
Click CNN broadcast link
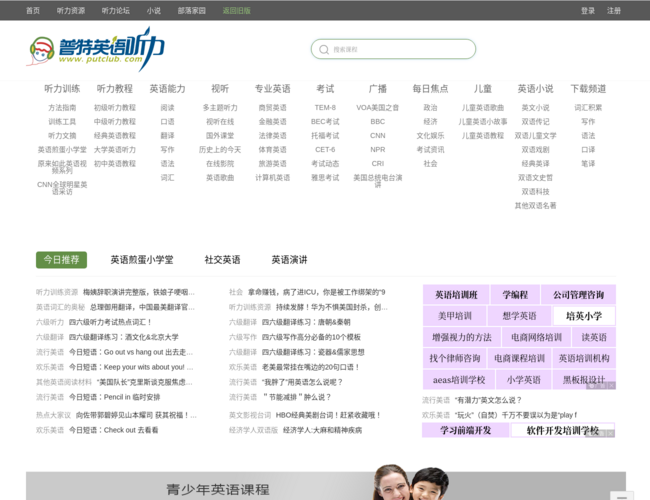click(378, 136)
